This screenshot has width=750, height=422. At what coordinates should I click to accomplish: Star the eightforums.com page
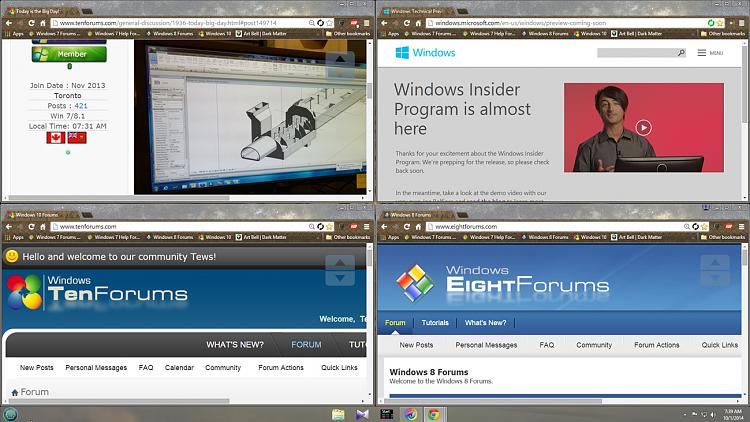(705, 227)
